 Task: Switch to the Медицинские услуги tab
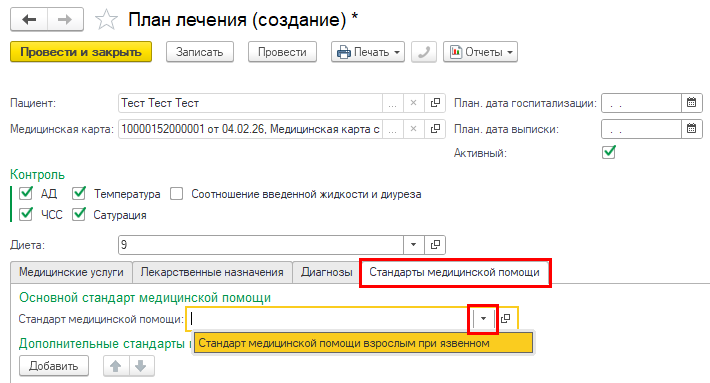pyautogui.click(x=71, y=272)
